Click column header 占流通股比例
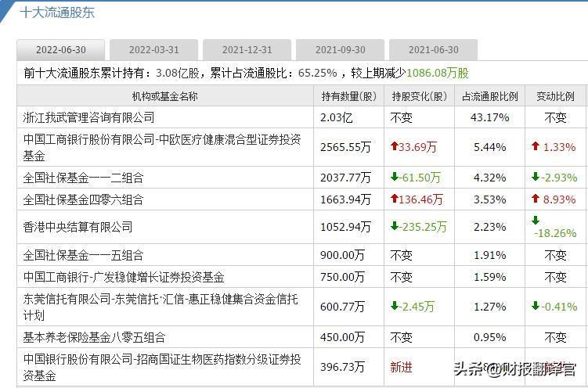Viewport: 588px width, 388px height. tap(490, 96)
